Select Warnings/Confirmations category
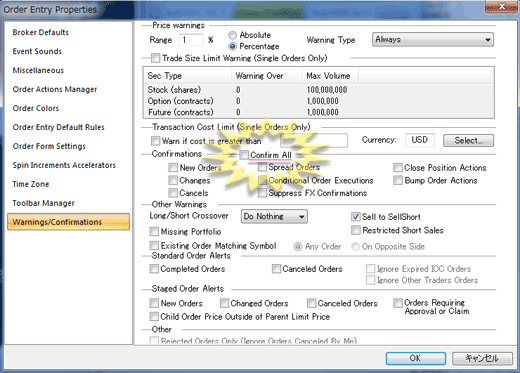 coord(68,222)
